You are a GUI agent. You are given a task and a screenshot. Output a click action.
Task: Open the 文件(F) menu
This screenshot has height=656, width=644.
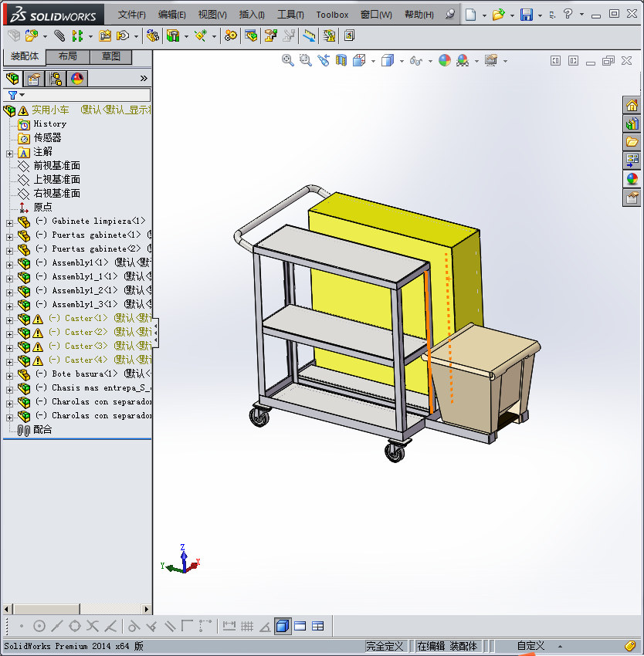pyautogui.click(x=131, y=15)
